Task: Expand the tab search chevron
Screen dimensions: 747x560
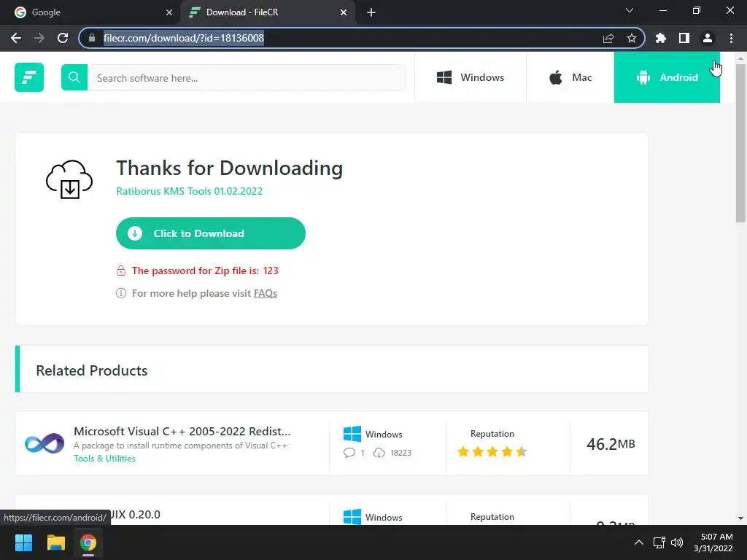Action: point(630,10)
